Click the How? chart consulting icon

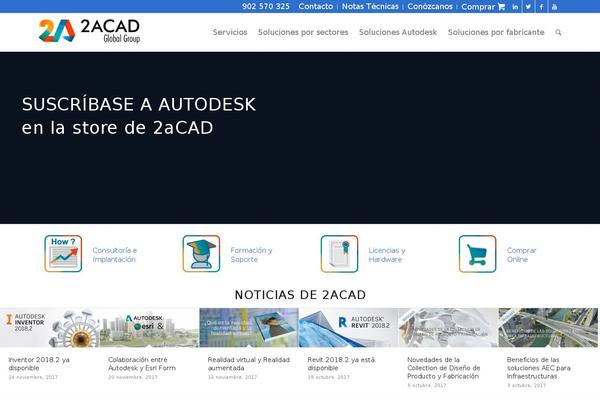(x=63, y=253)
